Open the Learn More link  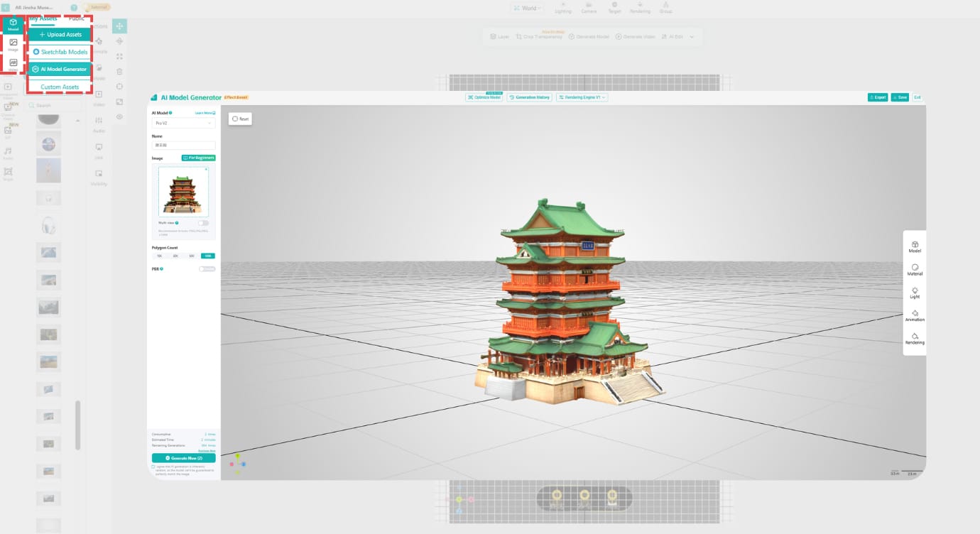[205, 112]
